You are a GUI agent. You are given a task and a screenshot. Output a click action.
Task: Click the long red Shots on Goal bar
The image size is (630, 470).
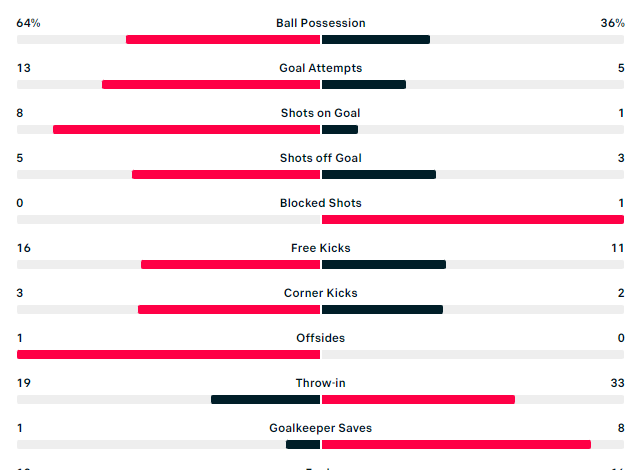click(x=186, y=130)
